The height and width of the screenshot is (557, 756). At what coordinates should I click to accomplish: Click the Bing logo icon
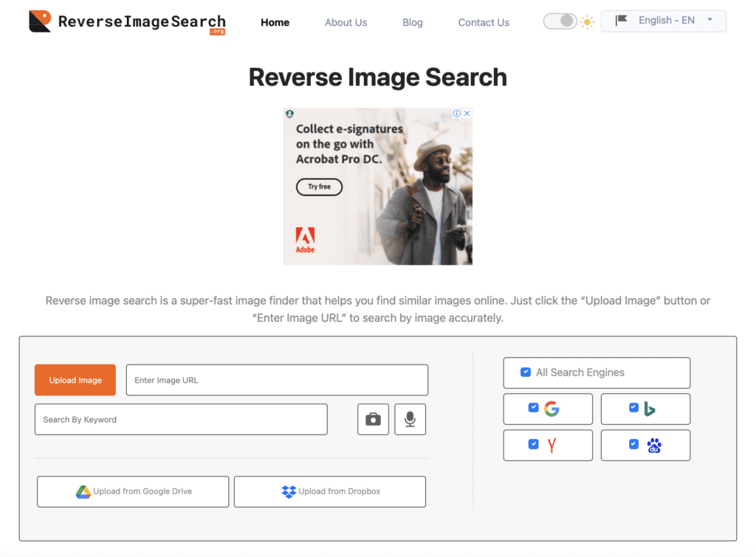point(650,409)
